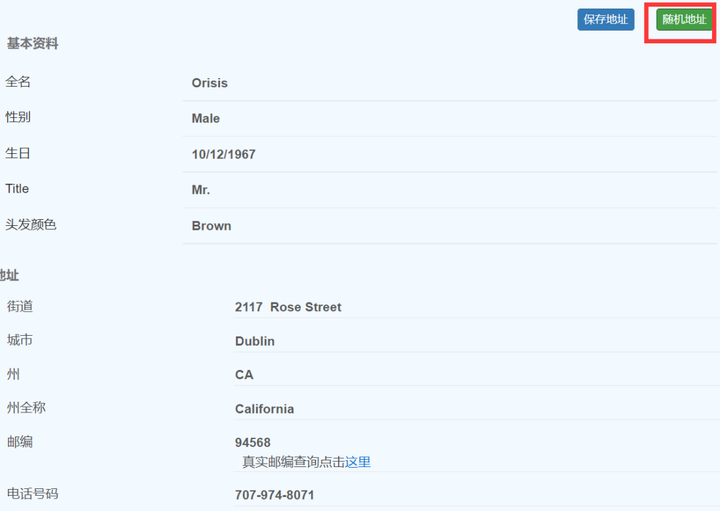
Task: Click the street value 2117 Rose Street
Action: (x=288, y=307)
